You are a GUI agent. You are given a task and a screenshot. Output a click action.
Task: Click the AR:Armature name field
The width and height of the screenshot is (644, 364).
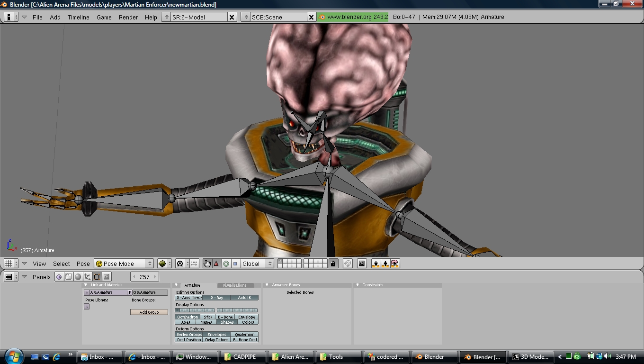(x=108, y=292)
